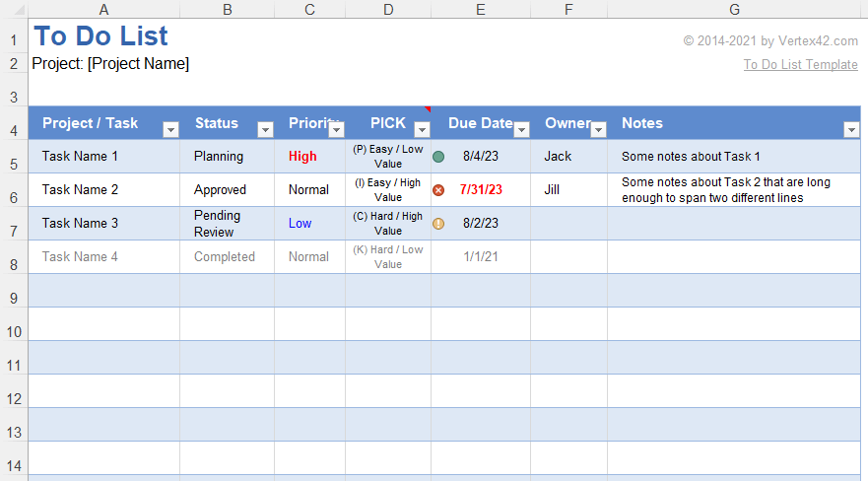868x481 pixels.
Task: Click the yellow exclamation icon beside 8/2/23
Action: 438,224
